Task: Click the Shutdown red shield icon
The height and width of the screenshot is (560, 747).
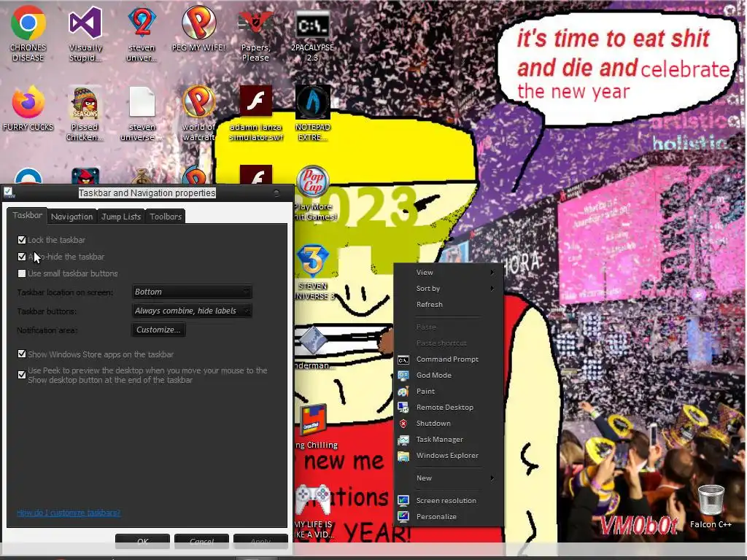Action: click(x=403, y=424)
